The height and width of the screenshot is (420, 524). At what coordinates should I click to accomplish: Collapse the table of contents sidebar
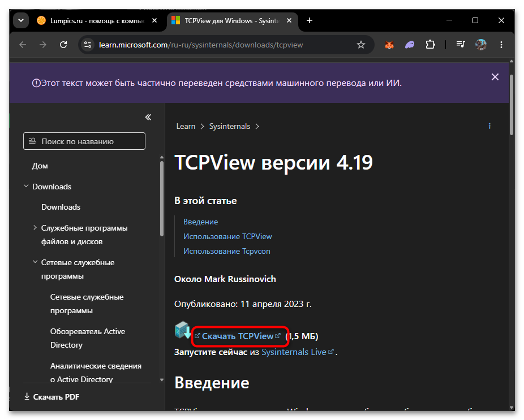[x=148, y=117]
